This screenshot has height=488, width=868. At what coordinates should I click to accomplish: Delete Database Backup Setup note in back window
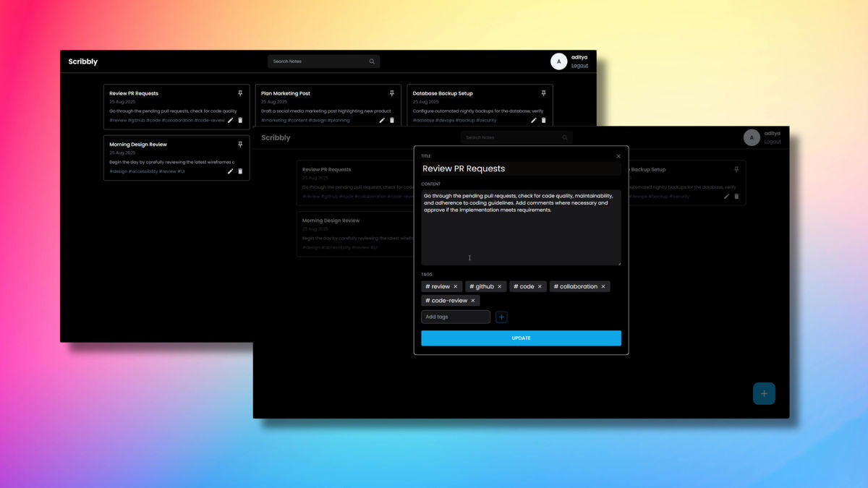pos(544,120)
